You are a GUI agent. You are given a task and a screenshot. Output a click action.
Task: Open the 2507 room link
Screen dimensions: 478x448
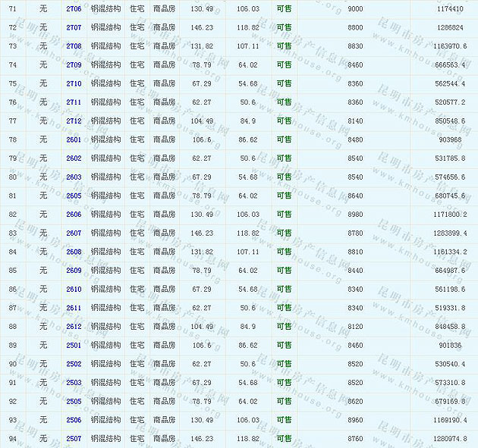click(74, 439)
